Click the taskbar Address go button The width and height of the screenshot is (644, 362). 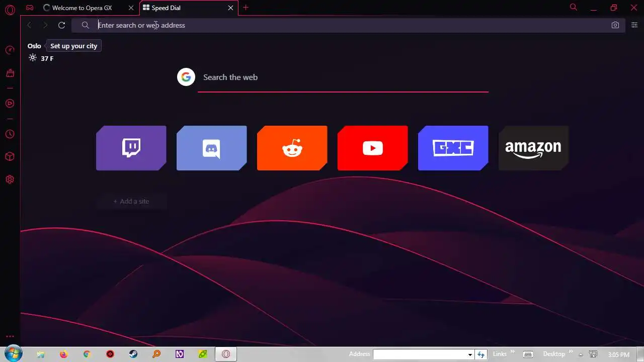(x=481, y=354)
